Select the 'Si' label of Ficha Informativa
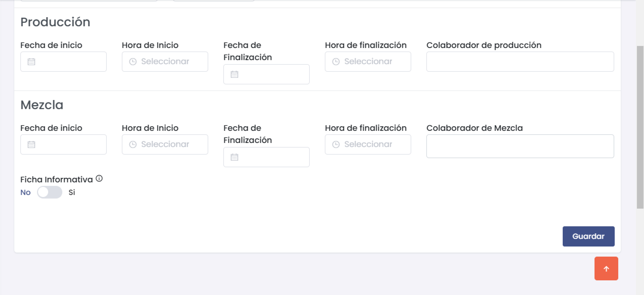 pyautogui.click(x=72, y=192)
